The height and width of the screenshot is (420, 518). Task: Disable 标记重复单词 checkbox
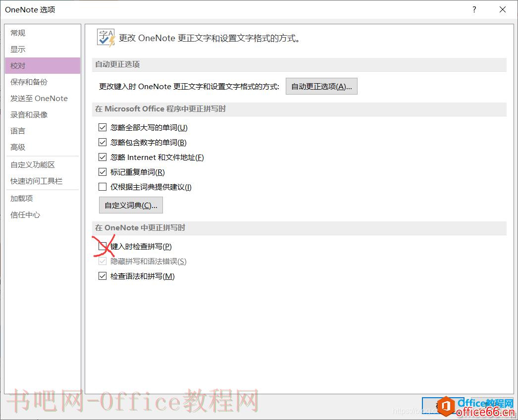(103, 172)
